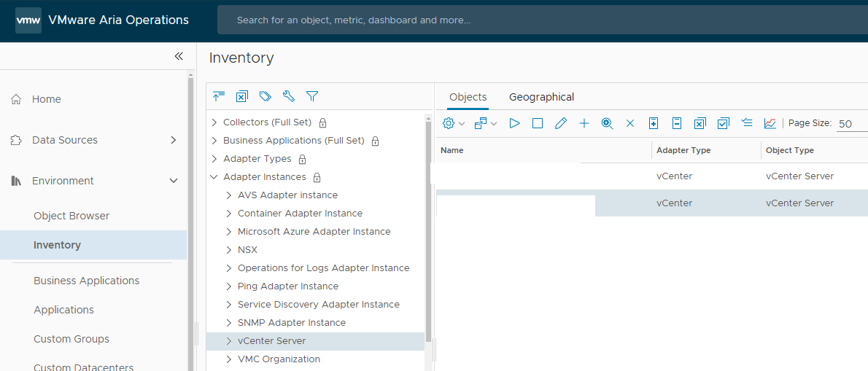Click the pencil Edit Object icon
Viewport: 868px width, 371px height.
click(561, 124)
